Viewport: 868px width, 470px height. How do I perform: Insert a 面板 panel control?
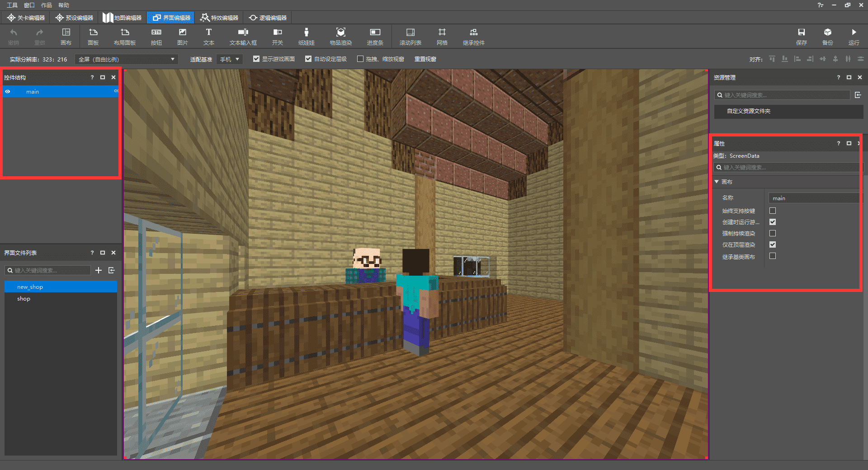click(x=93, y=36)
